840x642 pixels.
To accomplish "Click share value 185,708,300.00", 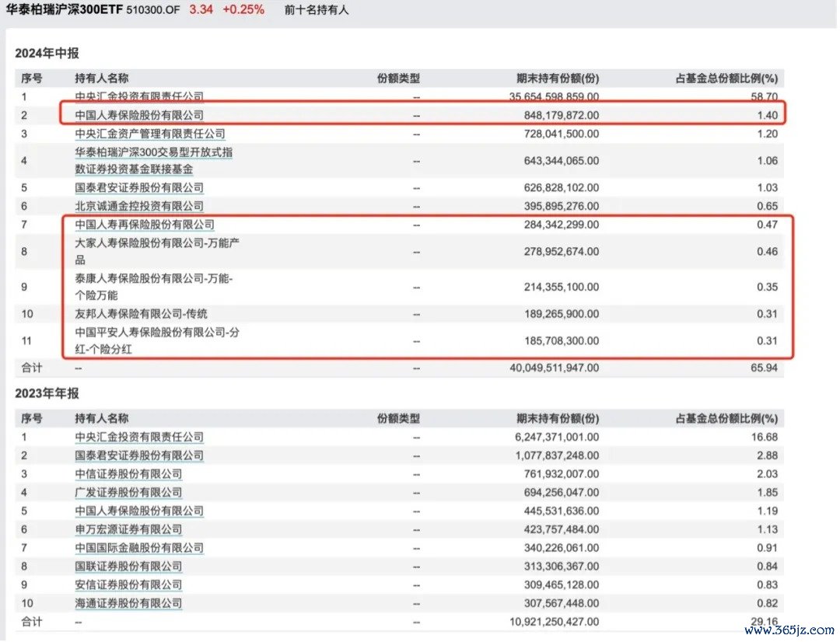I will pyautogui.click(x=562, y=340).
